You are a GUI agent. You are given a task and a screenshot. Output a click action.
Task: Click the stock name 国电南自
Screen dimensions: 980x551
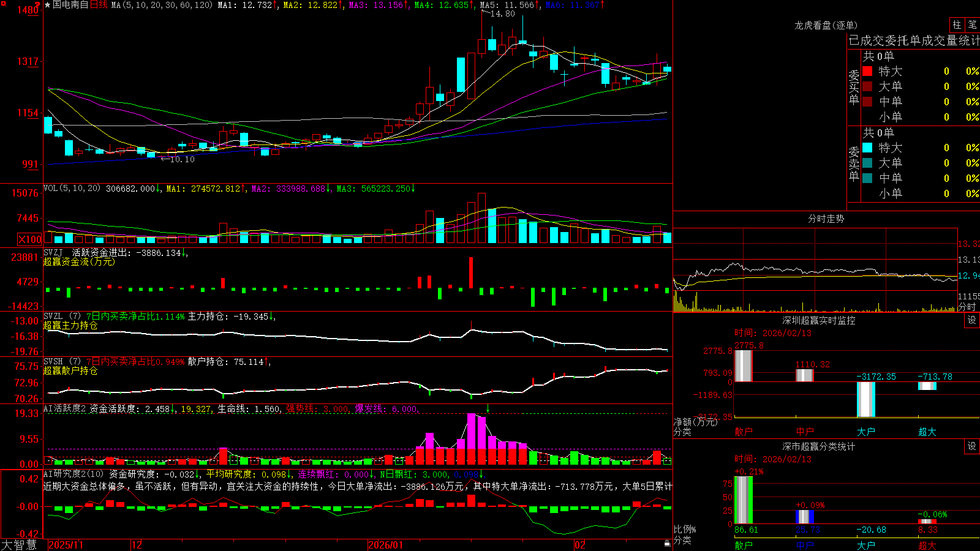(x=70, y=5)
